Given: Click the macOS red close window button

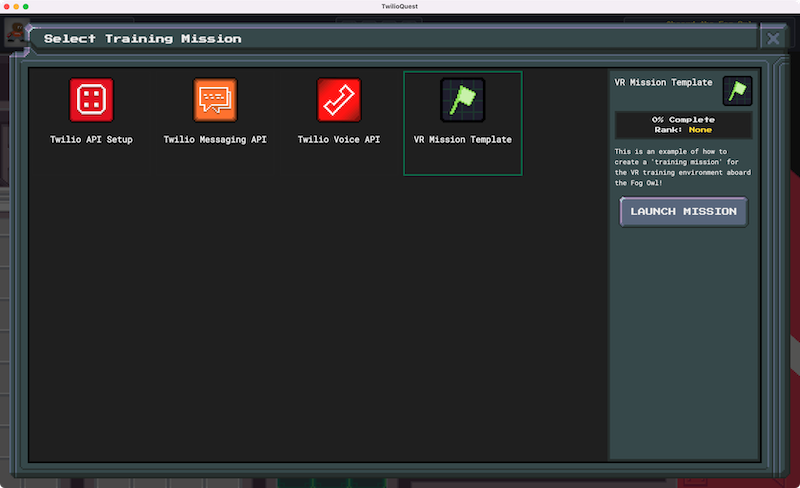Looking at the screenshot, I should [x=6, y=7].
